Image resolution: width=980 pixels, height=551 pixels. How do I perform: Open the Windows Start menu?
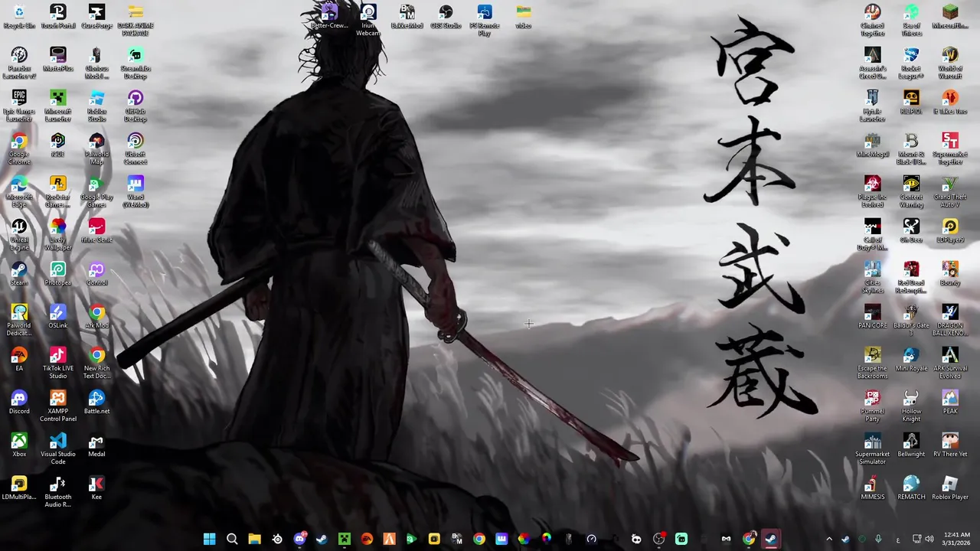[x=209, y=539]
